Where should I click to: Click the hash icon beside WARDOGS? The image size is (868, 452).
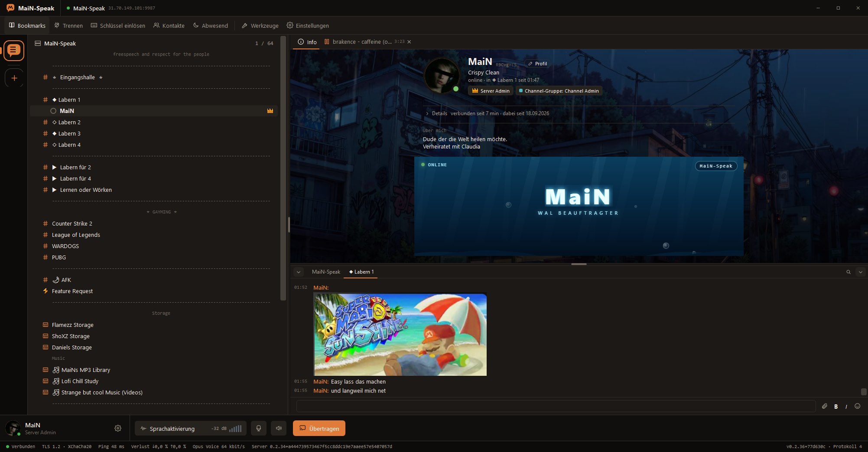point(46,246)
